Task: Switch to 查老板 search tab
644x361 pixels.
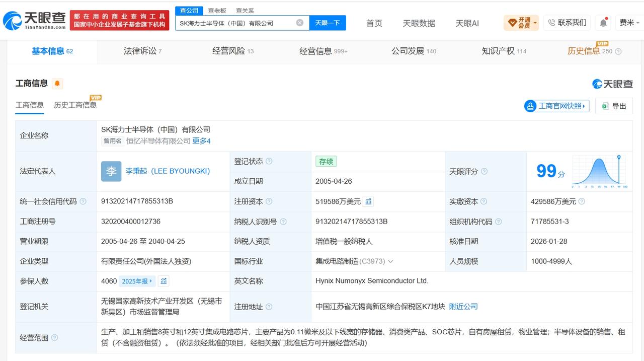Action: pos(217,11)
